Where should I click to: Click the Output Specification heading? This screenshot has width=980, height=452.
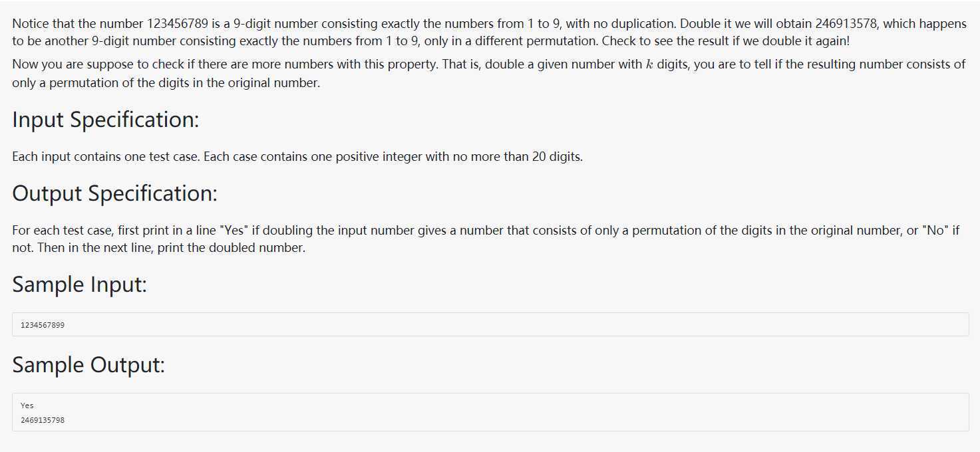pos(114,194)
